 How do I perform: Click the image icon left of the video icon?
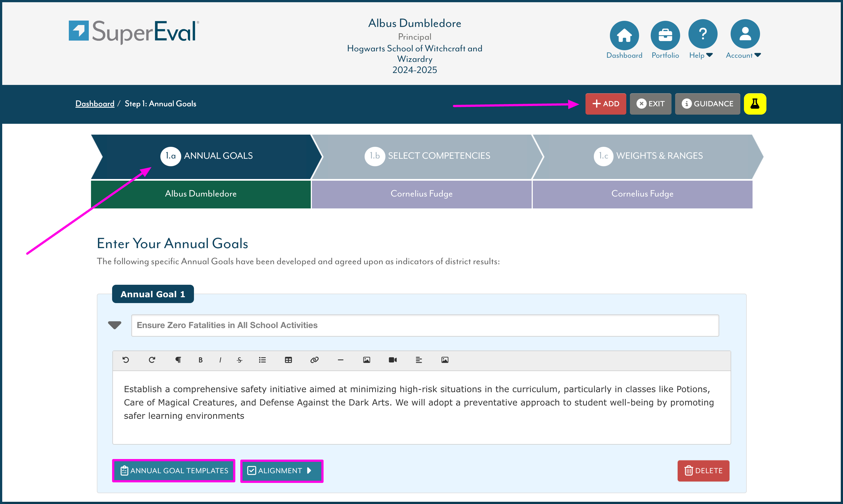coord(367,360)
